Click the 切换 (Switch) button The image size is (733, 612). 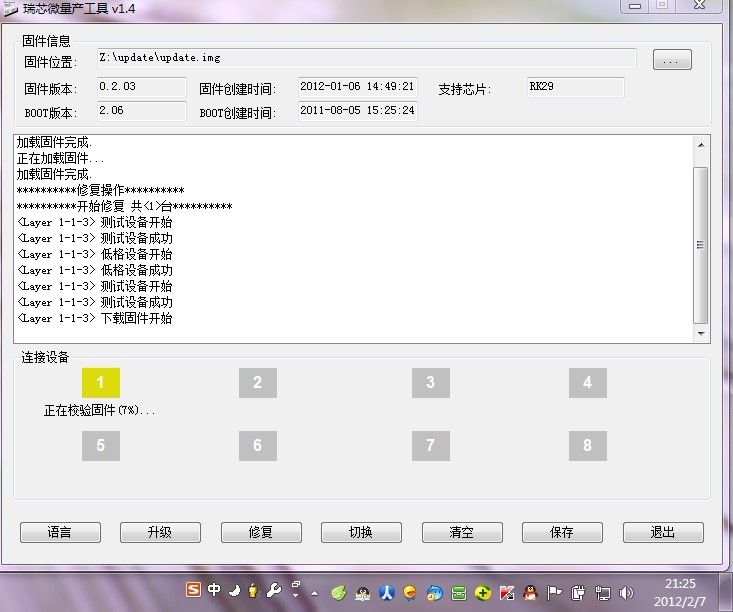[x=361, y=532]
